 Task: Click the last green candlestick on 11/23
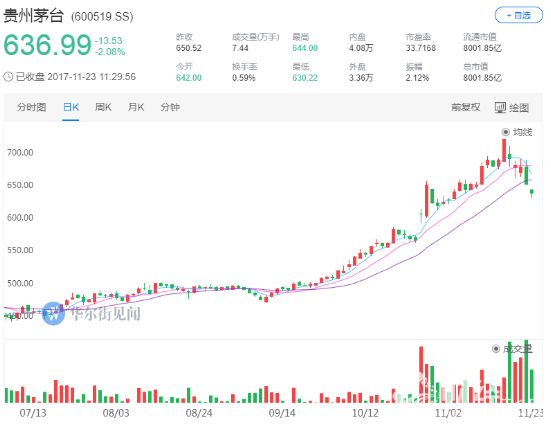(x=532, y=193)
